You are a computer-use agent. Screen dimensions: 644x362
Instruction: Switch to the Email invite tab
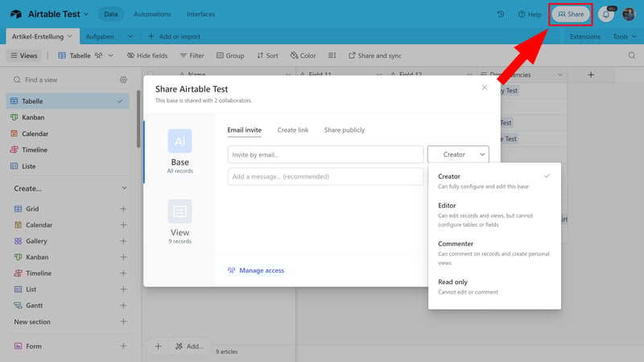coord(245,130)
